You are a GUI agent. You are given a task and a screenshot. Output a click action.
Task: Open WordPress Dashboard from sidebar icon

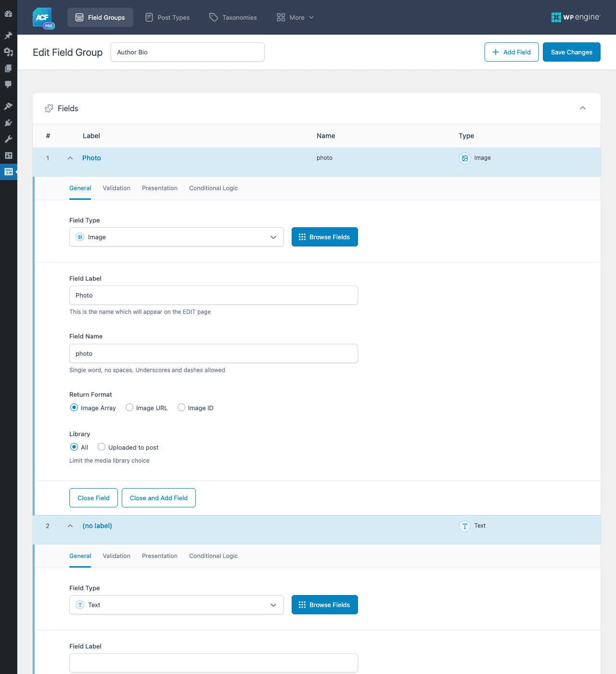click(8, 14)
